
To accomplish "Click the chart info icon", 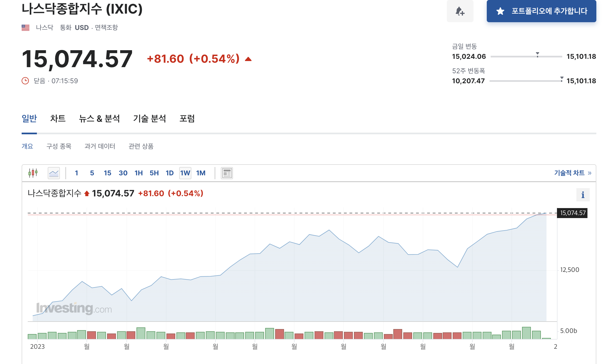I will pos(583,195).
